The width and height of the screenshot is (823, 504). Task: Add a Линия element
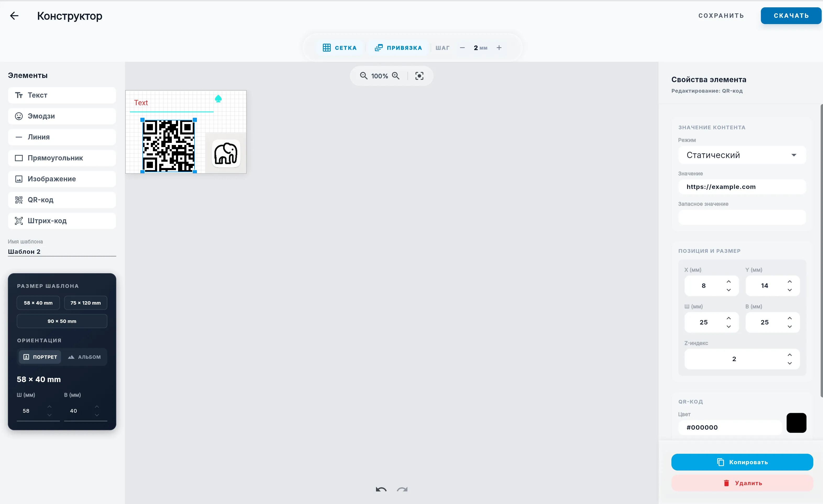click(x=62, y=137)
